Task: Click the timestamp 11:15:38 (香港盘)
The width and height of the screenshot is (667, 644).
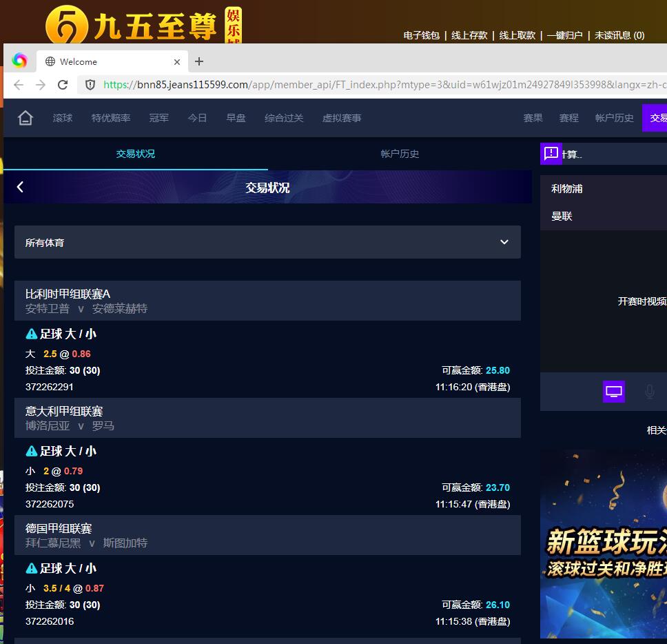Action: [x=473, y=621]
